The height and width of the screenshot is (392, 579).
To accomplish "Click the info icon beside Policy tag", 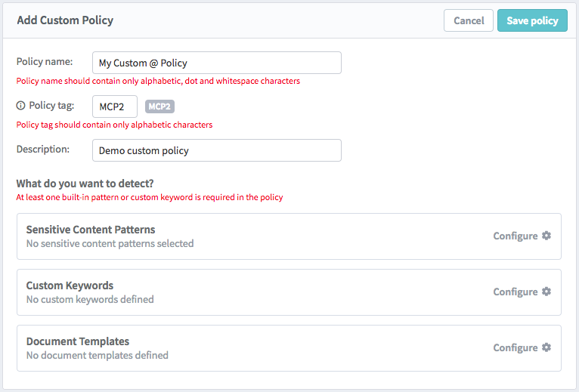I will 20,106.
